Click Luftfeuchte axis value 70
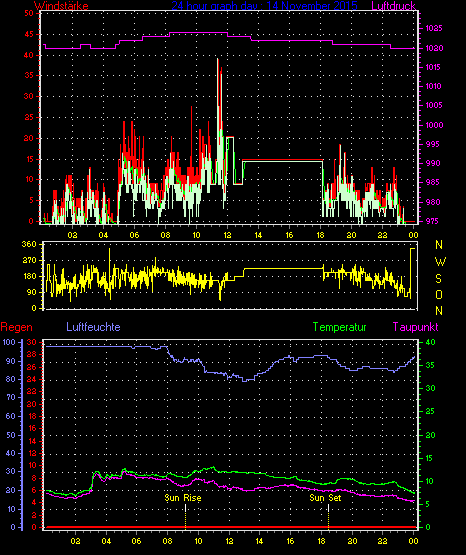The height and width of the screenshot is (555, 466). (11, 397)
